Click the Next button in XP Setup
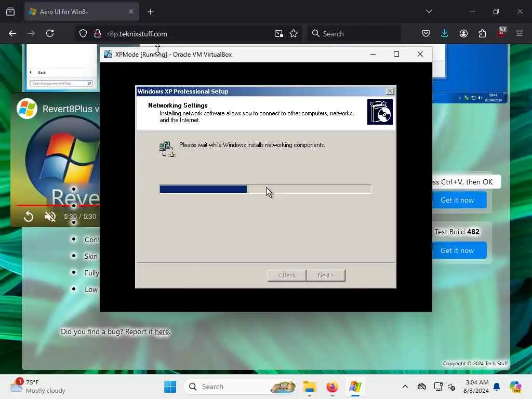Image resolution: width=532 pixels, height=399 pixels. click(x=326, y=275)
